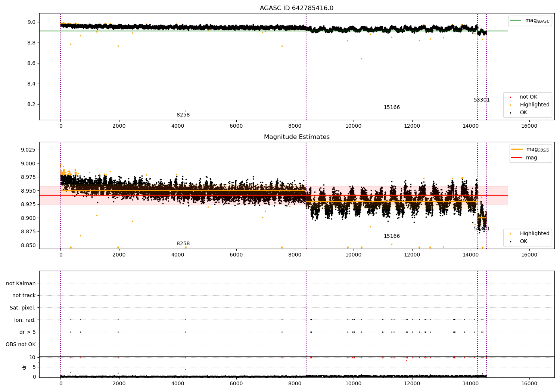Click the '8.850' y-axis tick label
The image size is (560, 392).
28,246
